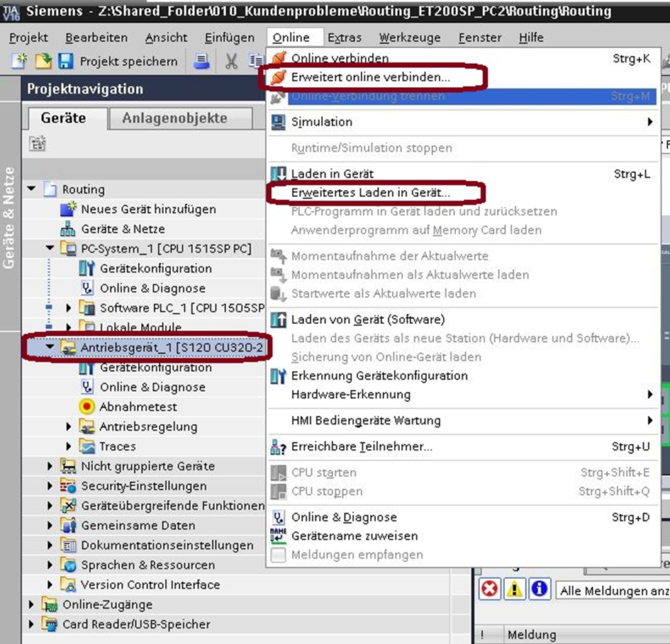Open the Einfügen menu
The height and width of the screenshot is (644, 670).
[230, 38]
